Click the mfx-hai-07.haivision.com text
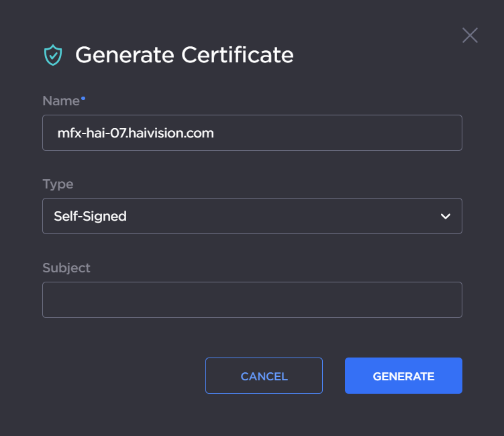Viewport: 504px width, 436px height. tap(136, 133)
